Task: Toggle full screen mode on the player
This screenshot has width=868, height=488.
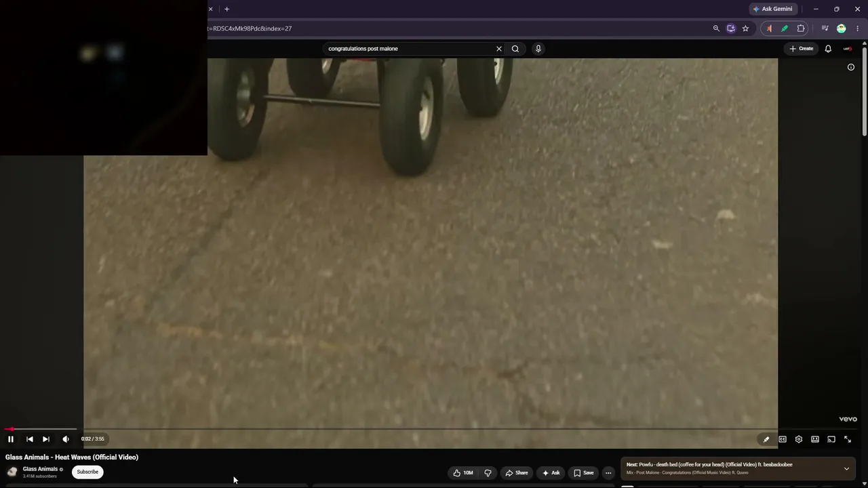Action: (848, 439)
